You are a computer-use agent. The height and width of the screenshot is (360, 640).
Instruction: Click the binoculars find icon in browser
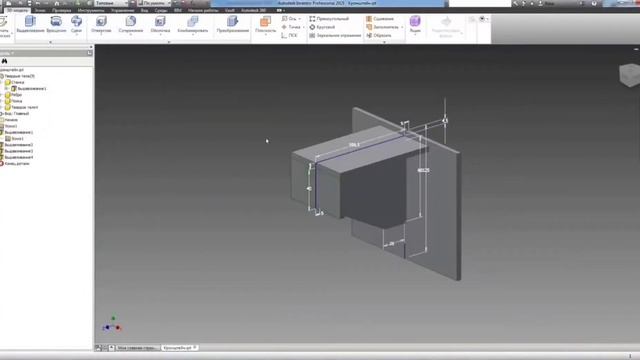(4, 61)
